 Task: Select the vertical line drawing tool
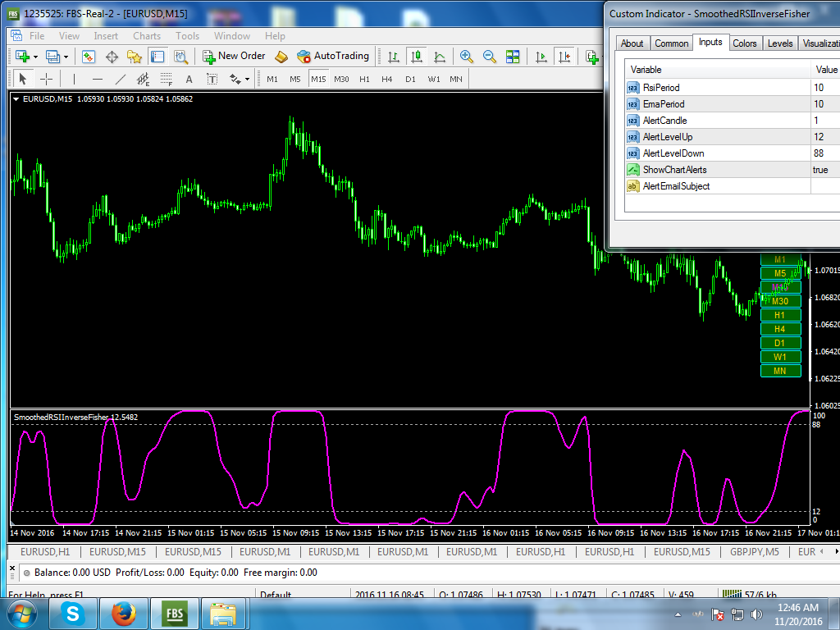pos(74,80)
